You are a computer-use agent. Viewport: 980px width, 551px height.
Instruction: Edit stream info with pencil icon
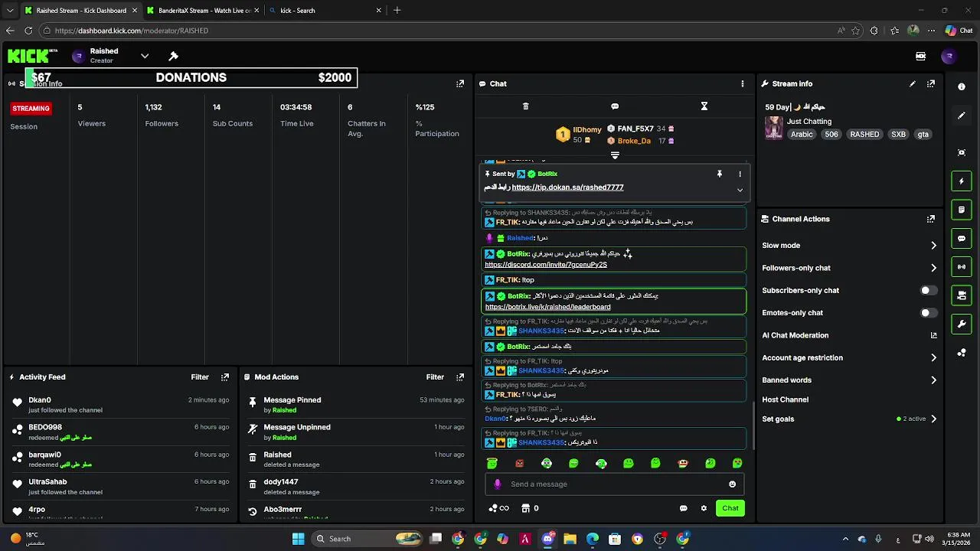coord(913,83)
